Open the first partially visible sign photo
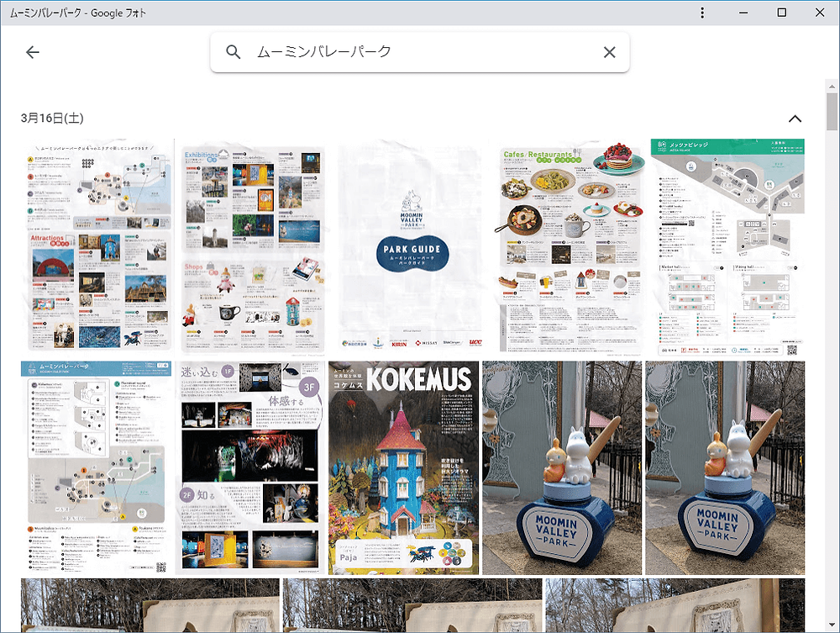 pyautogui.click(x=150, y=605)
